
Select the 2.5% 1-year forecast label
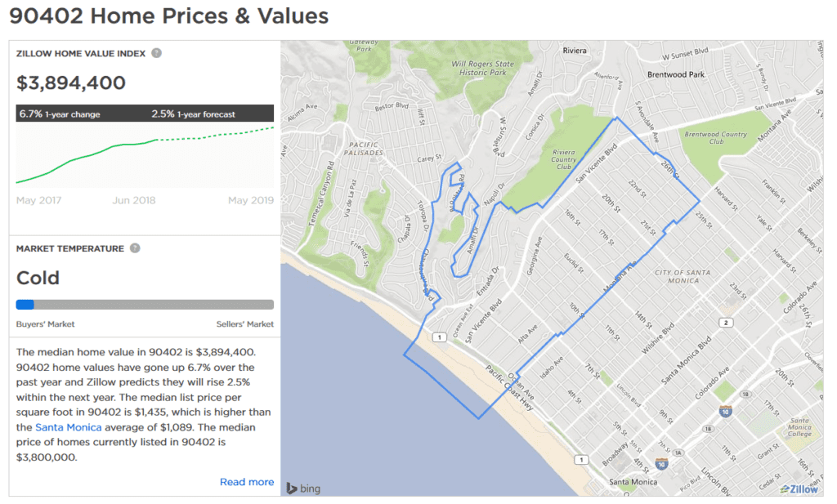point(193,114)
